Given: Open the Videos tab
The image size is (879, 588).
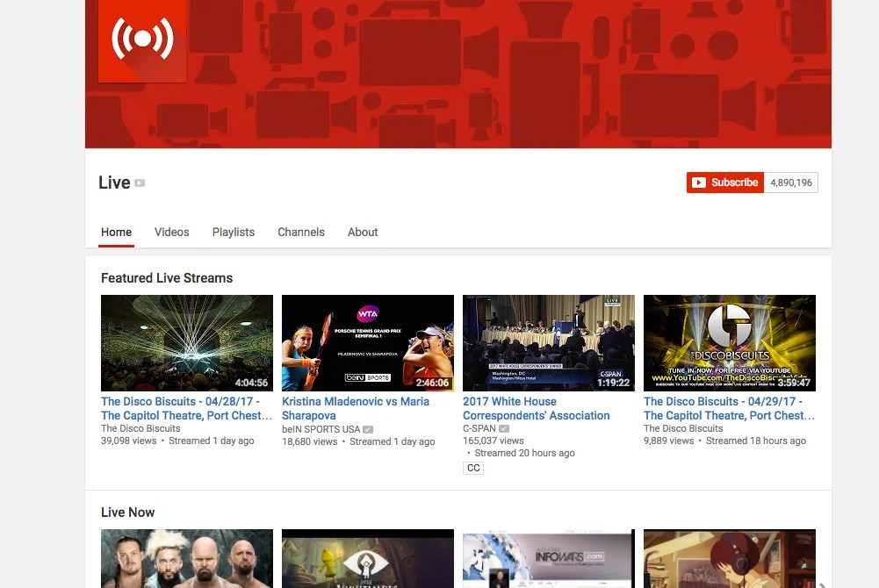Looking at the screenshot, I should (171, 232).
